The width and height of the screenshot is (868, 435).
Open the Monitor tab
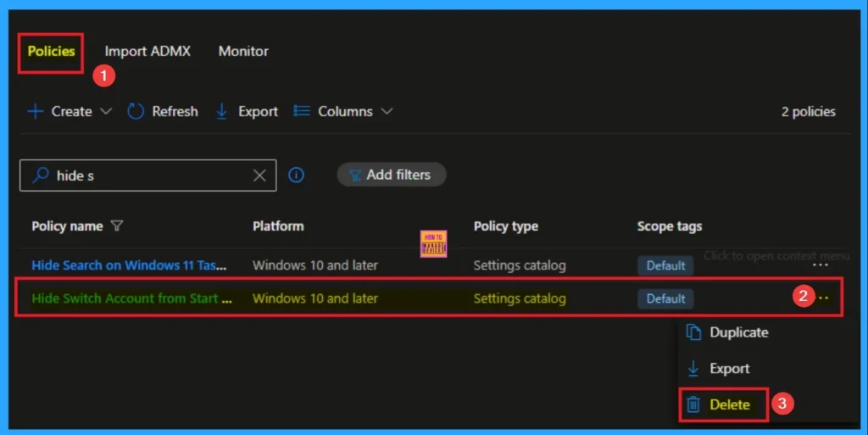pyautogui.click(x=243, y=52)
